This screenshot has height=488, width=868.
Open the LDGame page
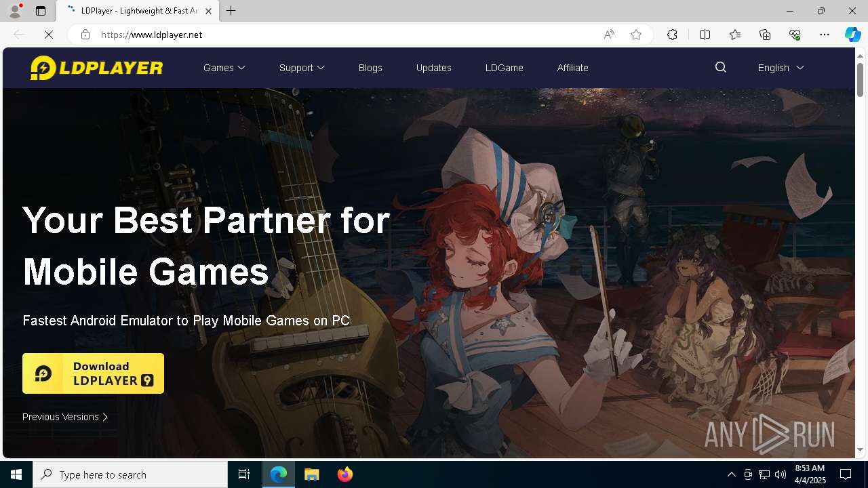pyautogui.click(x=504, y=68)
